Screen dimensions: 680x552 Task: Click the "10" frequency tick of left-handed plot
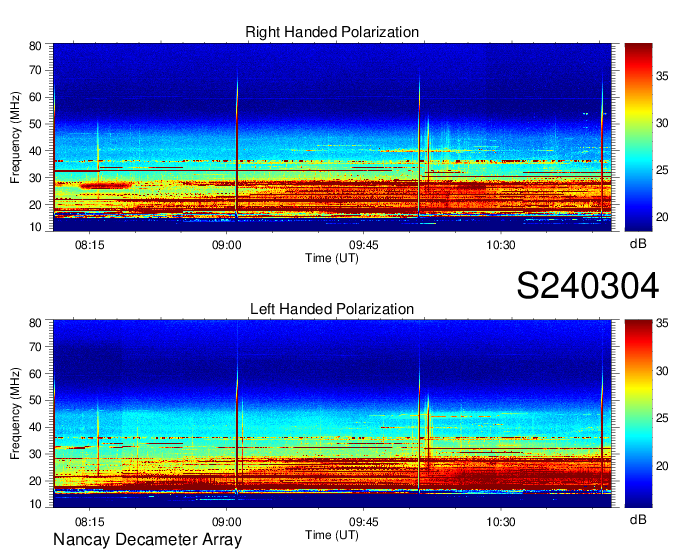click(35, 504)
